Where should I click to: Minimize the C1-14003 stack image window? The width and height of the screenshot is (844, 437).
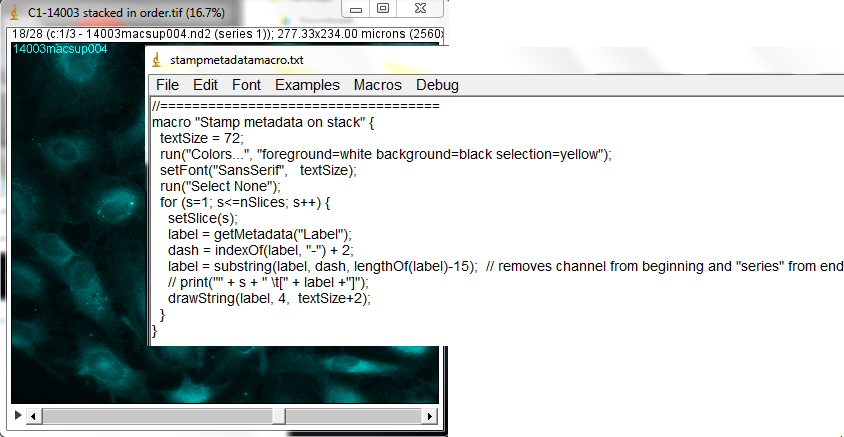[355, 8]
